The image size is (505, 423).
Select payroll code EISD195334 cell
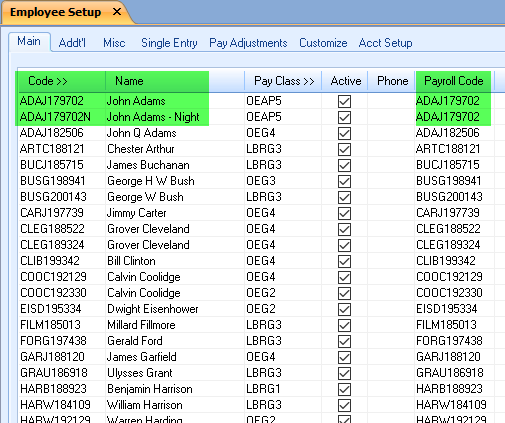[x=446, y=309]
